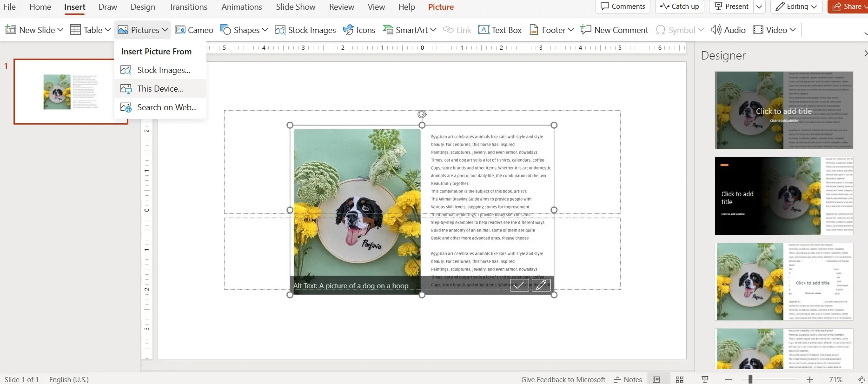This screenshot has height=384, width=868.
Task: Click the Catch up button
Action: [x=680, y=7]
